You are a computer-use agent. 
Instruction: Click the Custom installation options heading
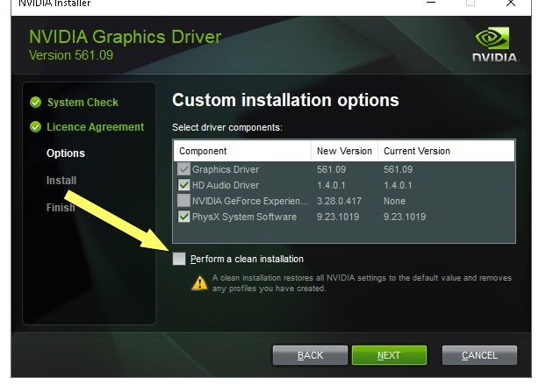click(285, 100)
